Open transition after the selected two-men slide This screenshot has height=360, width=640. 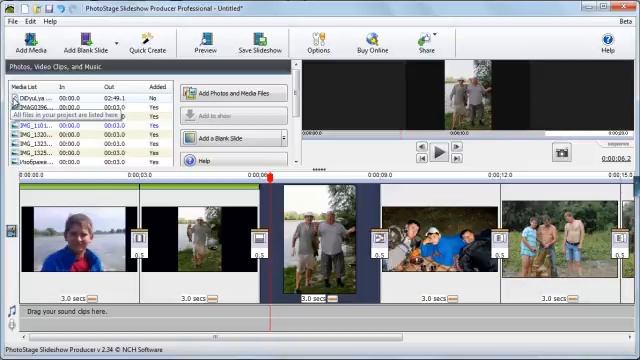pos(379,243)
